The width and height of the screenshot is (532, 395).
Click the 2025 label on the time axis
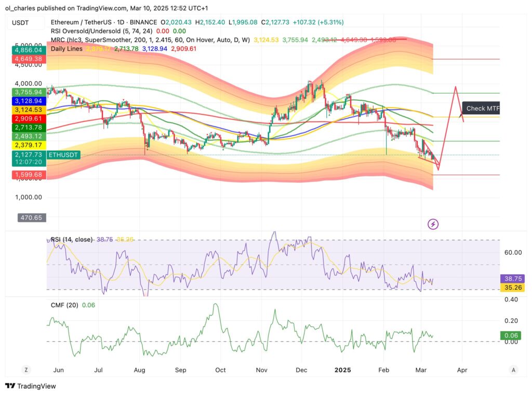tap(342, 370)
